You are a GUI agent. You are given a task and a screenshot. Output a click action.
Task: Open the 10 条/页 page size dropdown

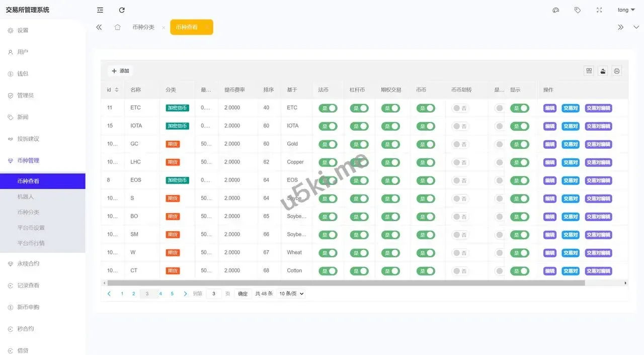291,294
